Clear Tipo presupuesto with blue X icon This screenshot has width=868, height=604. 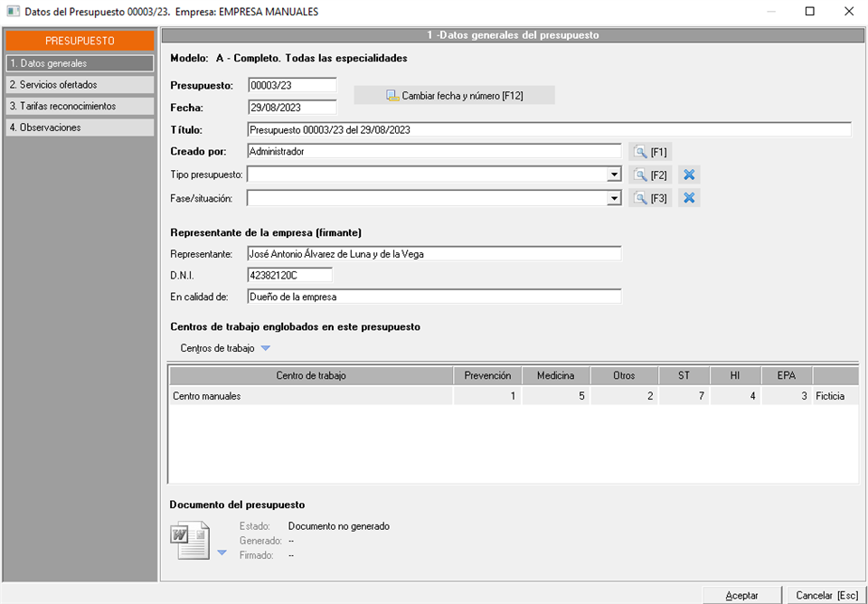tap(689, 175)
